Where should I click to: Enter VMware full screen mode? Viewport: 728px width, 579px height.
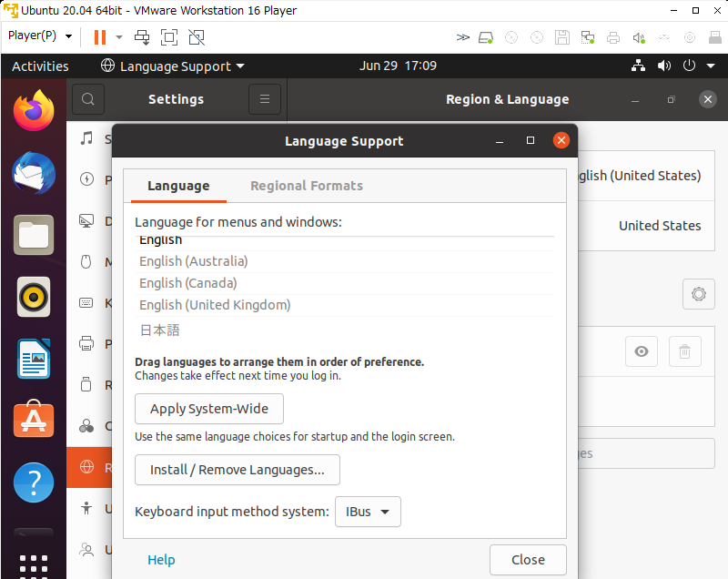(169, 37)
